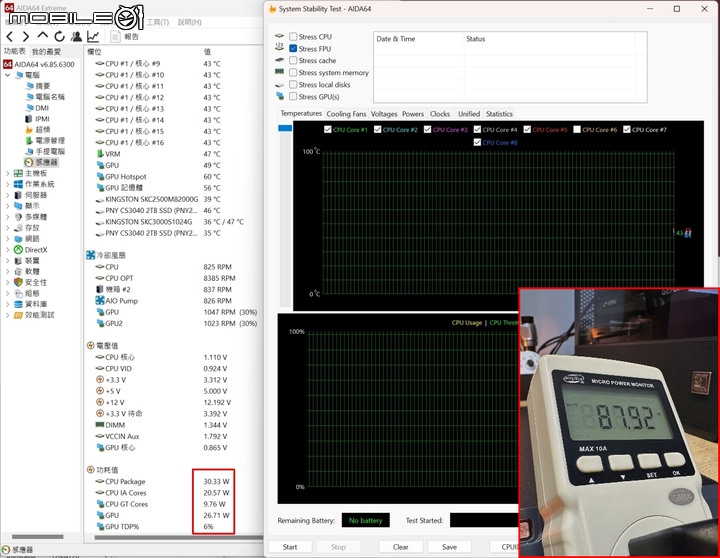Image resolution: width=720 pixels, height=558 pixels.
Task: Click the 冷卻風扇 section fan icon
Action: [90, 255]
